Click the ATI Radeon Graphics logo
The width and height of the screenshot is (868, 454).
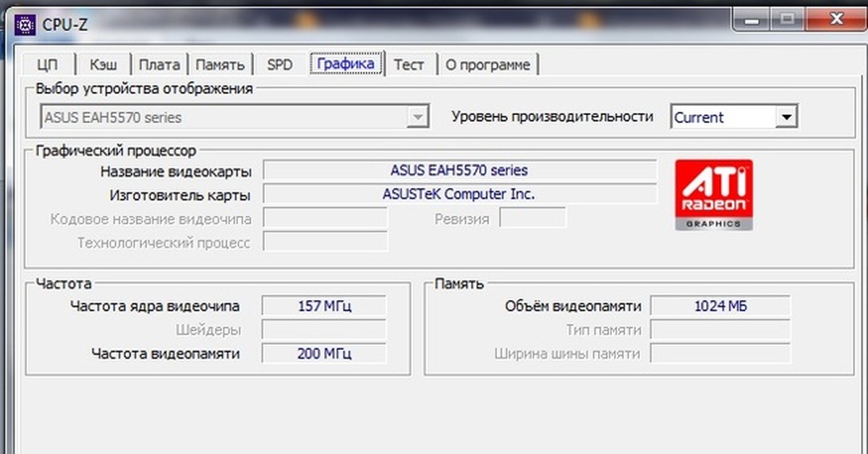coord(713,195)
